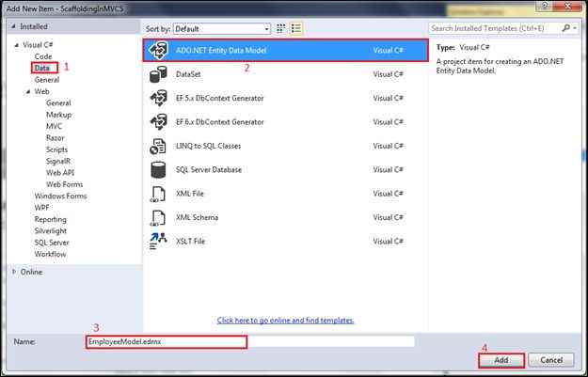Click the XSLT File template icon

tap(158, 242)
